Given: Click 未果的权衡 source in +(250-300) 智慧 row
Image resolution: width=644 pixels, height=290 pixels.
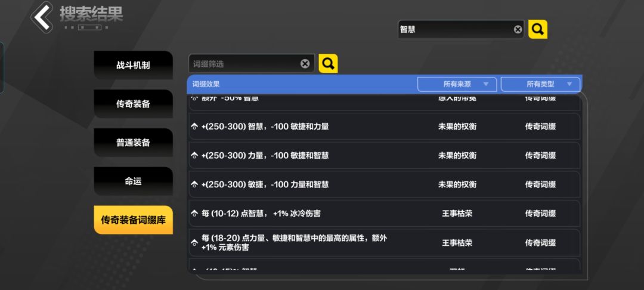Looking at the screenshot, I should pyautogui.click(x=457, y=127).
